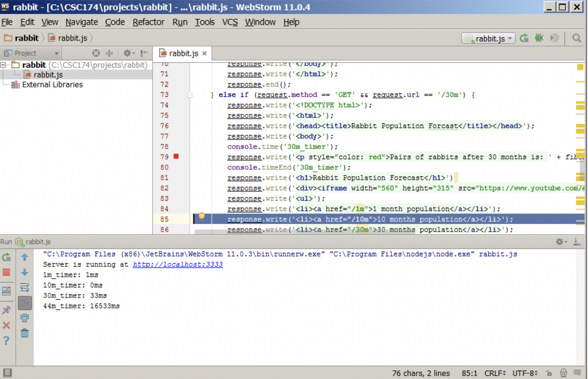Collapse the rabbit project tree node
Image resolution: width=588 pixels, height=379 pixels.
pos(4,65)
